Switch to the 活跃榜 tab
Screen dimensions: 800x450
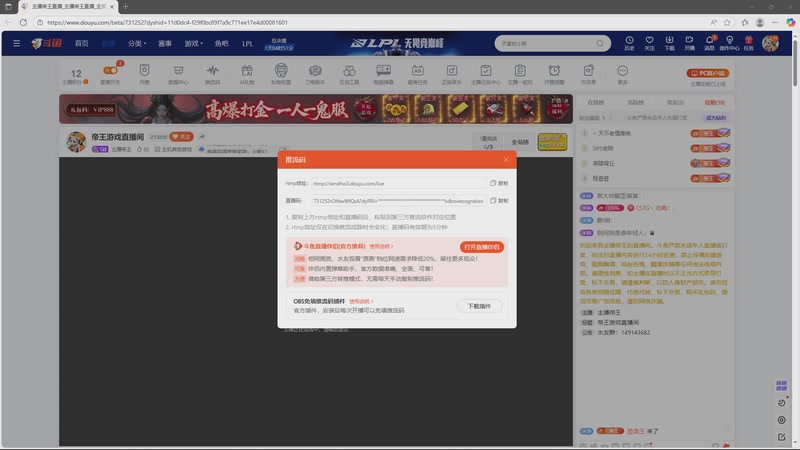tap(635, 103)
